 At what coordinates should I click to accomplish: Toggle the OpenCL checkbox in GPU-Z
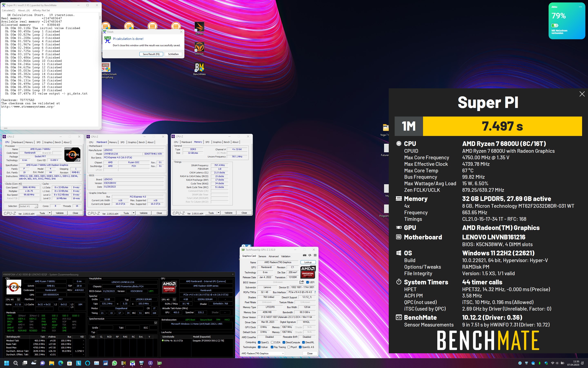(259, 342)
